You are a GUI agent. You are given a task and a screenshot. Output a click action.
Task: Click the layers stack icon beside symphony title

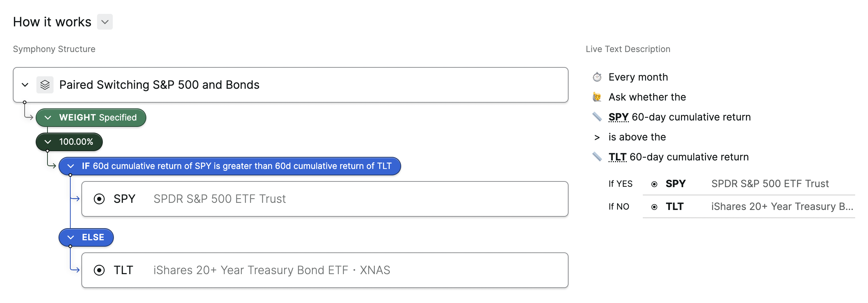(45, 85)
